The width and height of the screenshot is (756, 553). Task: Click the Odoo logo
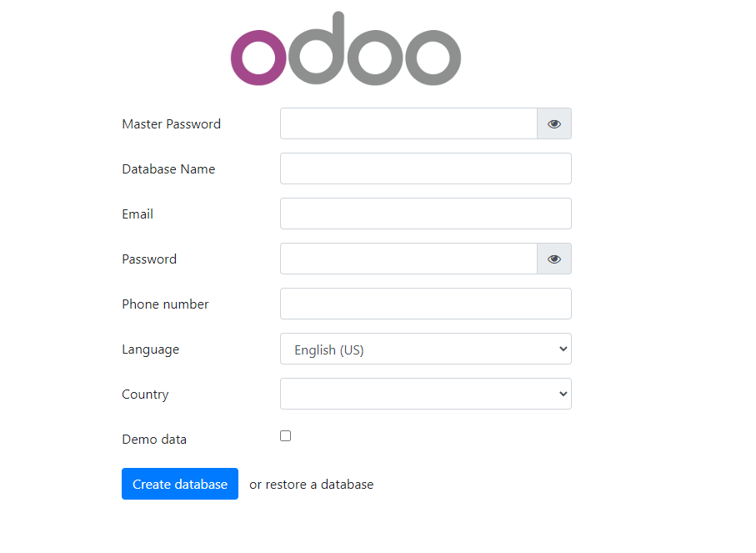click(345, 50)
